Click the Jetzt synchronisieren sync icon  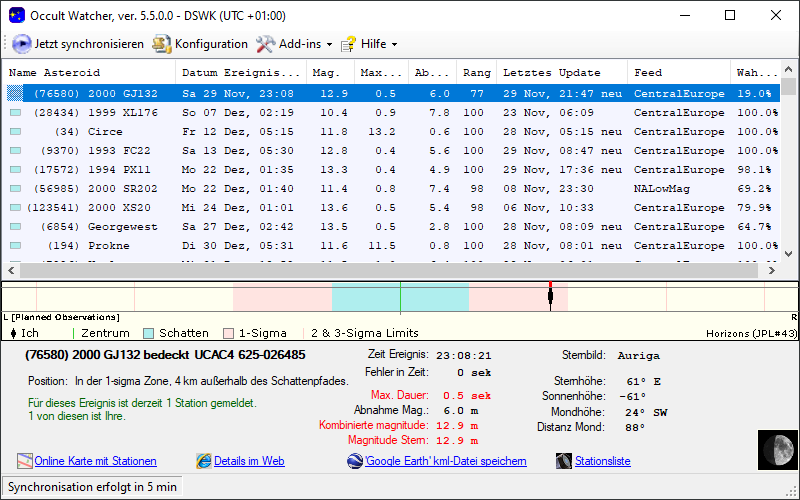tap(21, 44)
